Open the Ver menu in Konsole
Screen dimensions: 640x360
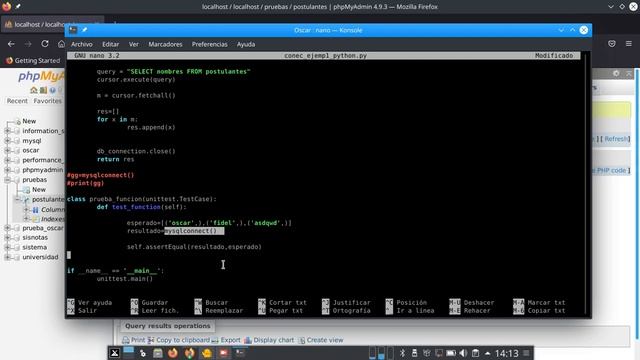[133, 44]
